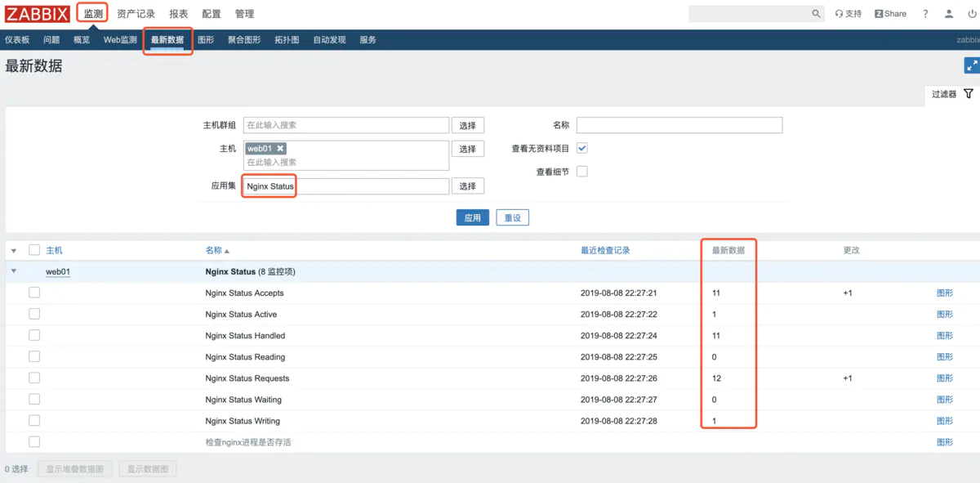
Task: Go to the 图形 tab
Action: point(206,39)
